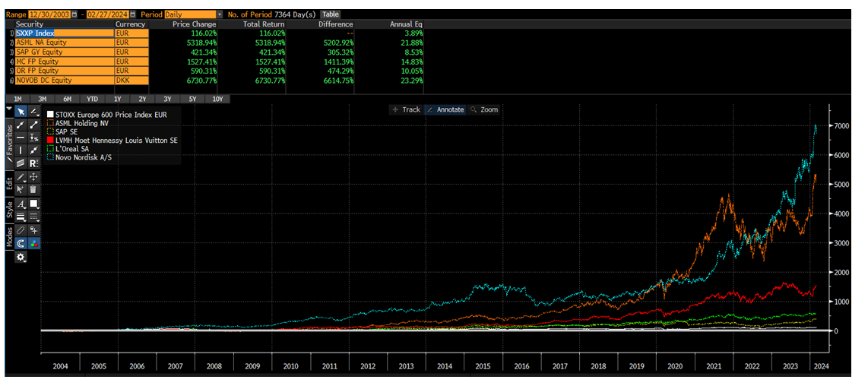Open the Period Daily dropdown
Viewport: 868px width, 389px height.
coord(220,14)
